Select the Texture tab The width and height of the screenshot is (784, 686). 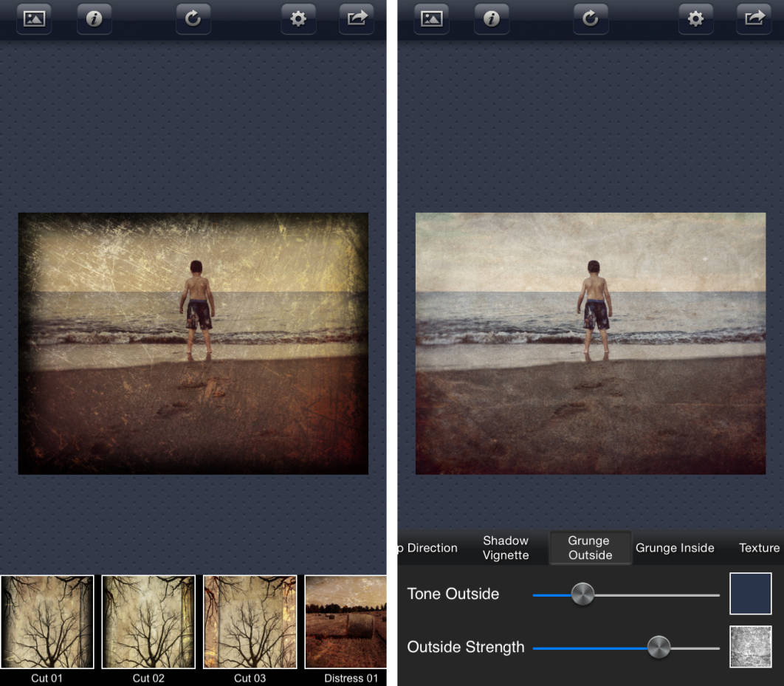point(758,548)
